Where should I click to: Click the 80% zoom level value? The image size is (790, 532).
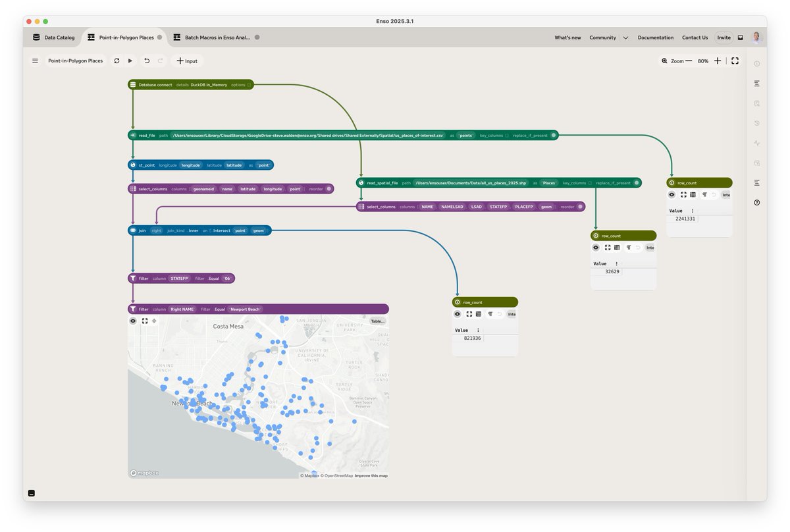(703, 61)
